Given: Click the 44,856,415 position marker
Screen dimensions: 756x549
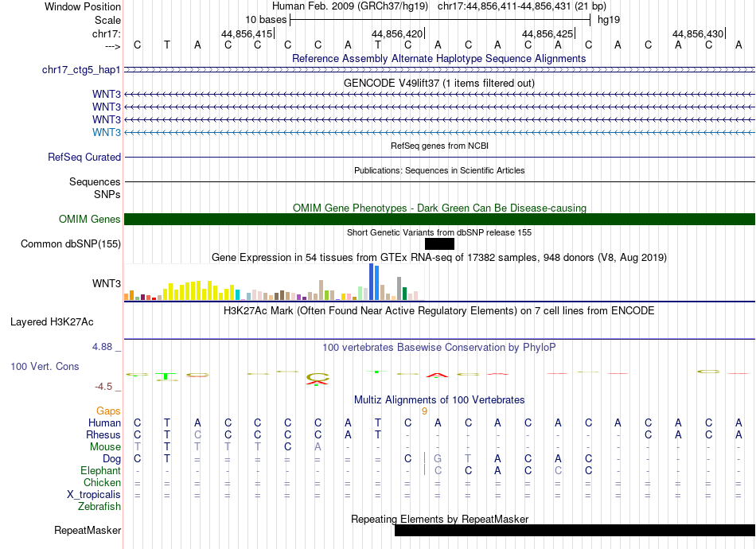Looking at the screenshot, I should point(247,33).
